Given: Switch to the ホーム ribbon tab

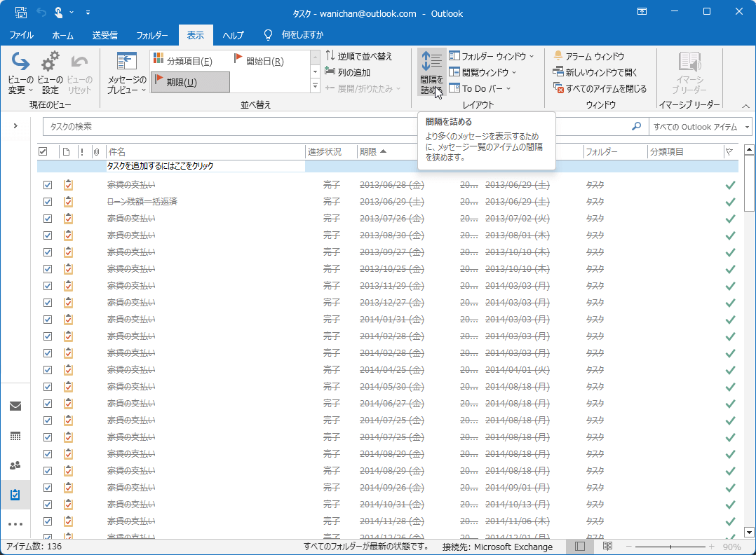Looking at the screenshot, I should (x=63, y=35).
